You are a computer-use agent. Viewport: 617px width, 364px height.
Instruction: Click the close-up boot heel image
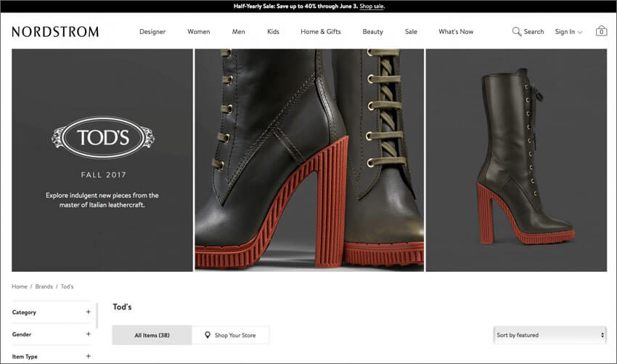tap(309, 160)
